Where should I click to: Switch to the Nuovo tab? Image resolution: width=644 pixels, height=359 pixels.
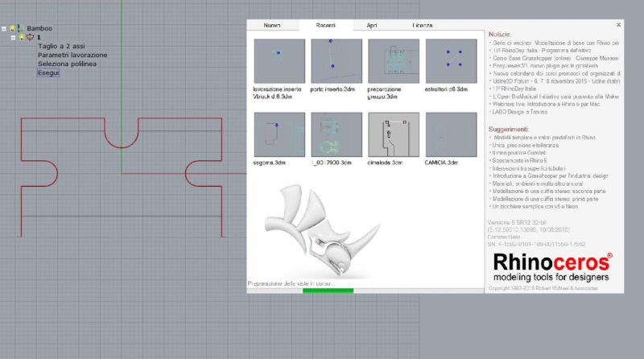(x=273, y=26)
